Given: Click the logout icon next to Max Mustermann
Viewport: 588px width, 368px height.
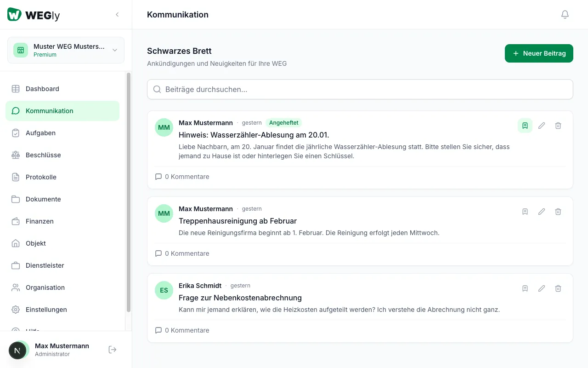Looking at the screenshot, I should (113, 350).
